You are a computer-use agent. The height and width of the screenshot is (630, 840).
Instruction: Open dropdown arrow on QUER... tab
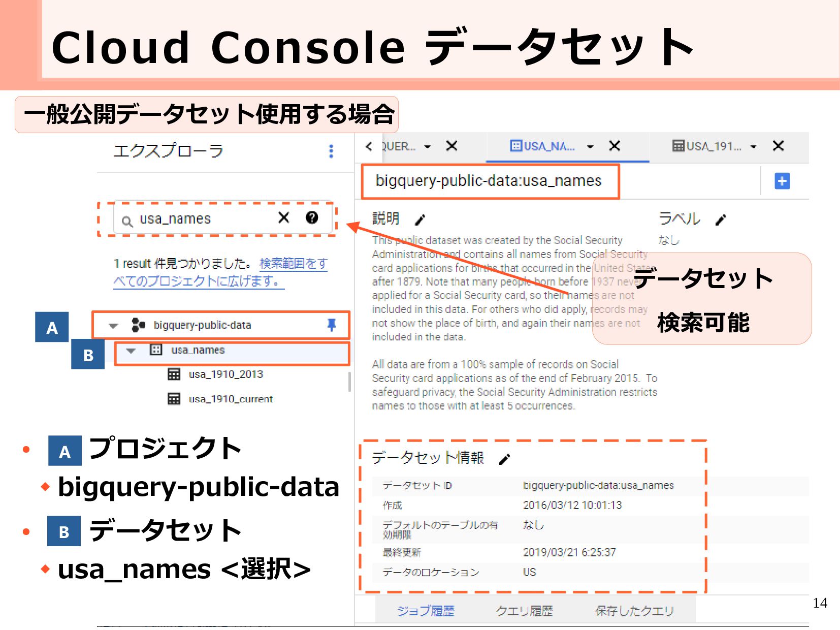pyautogui.click(x=428, y=146)
